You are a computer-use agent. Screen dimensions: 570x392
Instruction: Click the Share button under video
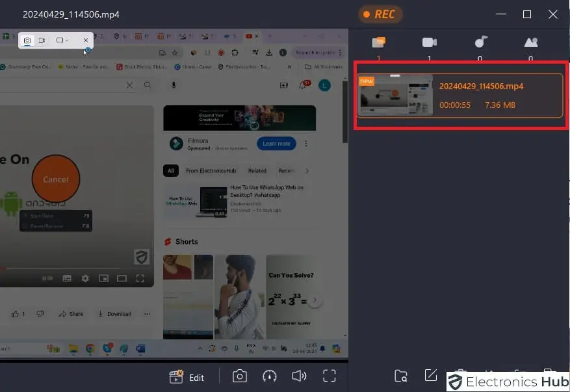point(71,314)
